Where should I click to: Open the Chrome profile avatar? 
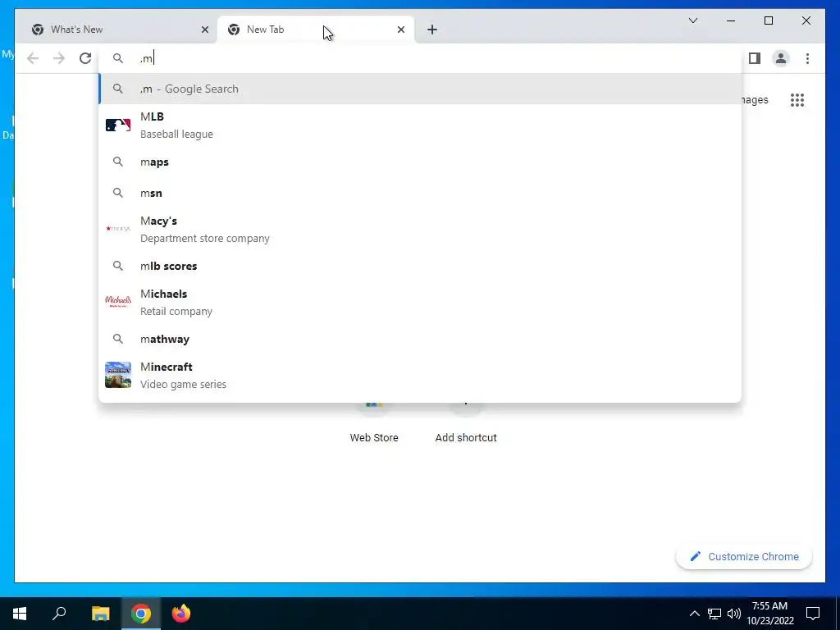(781, 58)
